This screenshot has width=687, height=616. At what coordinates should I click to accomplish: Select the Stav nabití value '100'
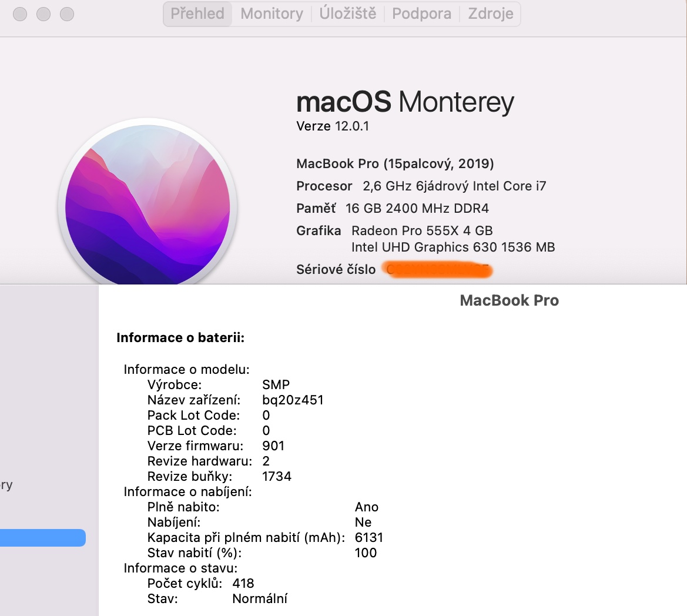click(x=366, y=553)
